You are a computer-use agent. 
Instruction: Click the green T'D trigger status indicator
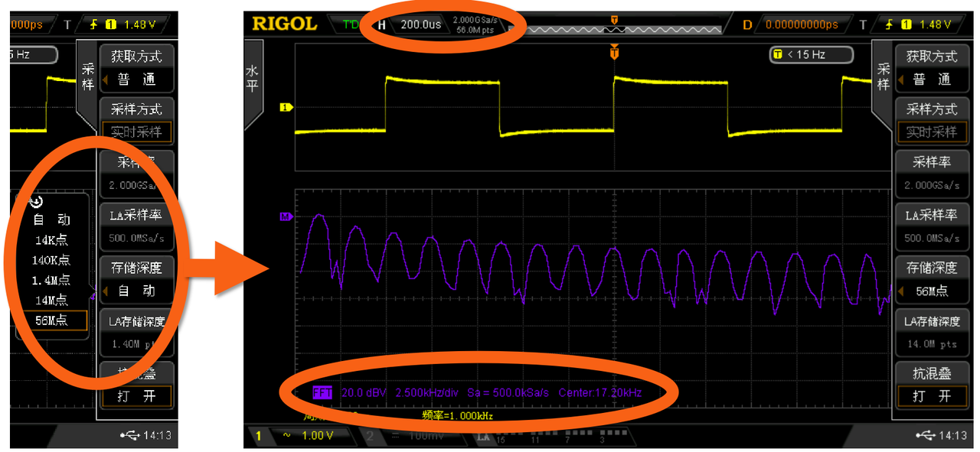coord(351,24)
